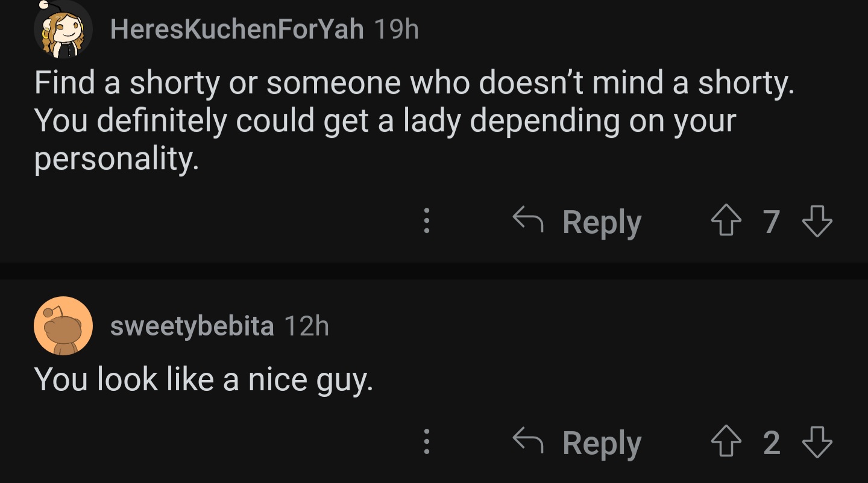Click the vote score of 2
The height and width of the screenshot is (483, 868).
772,443
